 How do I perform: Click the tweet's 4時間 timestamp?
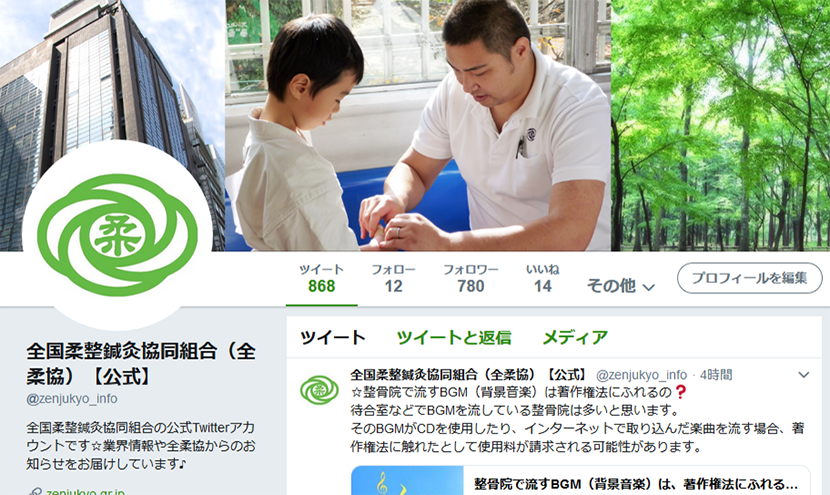(x=716, y=375)
